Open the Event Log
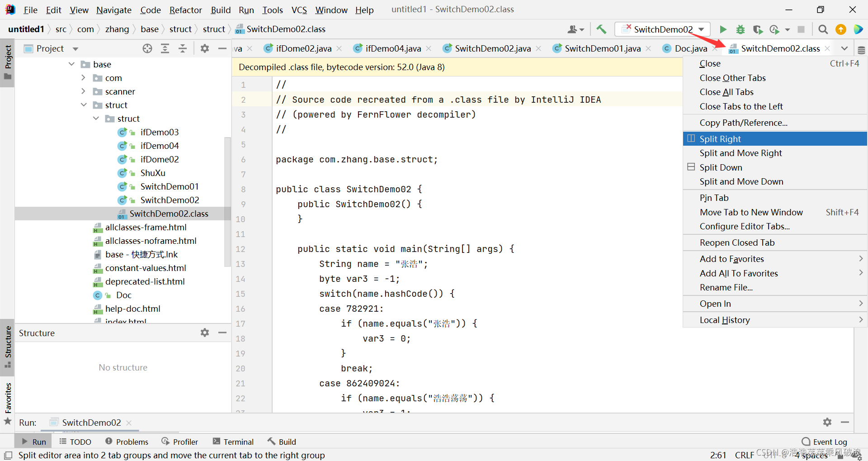Screen dimensions: 868x461 [x=824, y=442]
